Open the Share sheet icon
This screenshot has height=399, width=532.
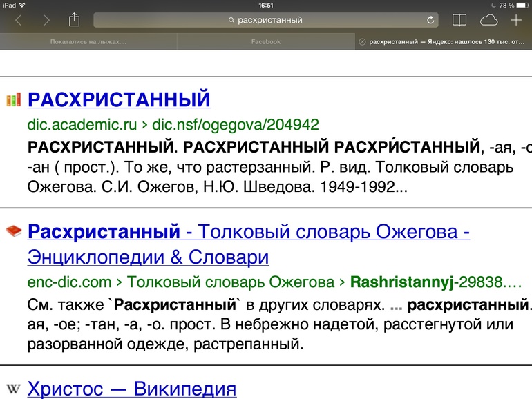[x=74, y=19]
